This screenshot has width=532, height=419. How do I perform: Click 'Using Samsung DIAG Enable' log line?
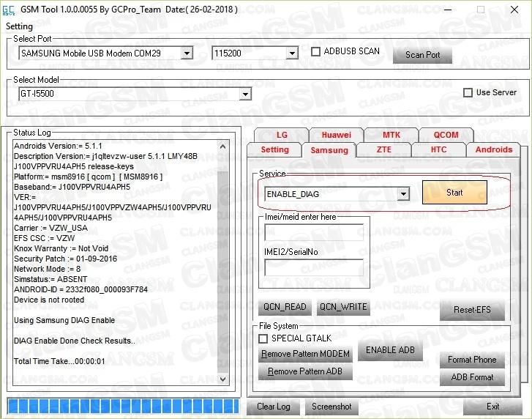point(64,320)
